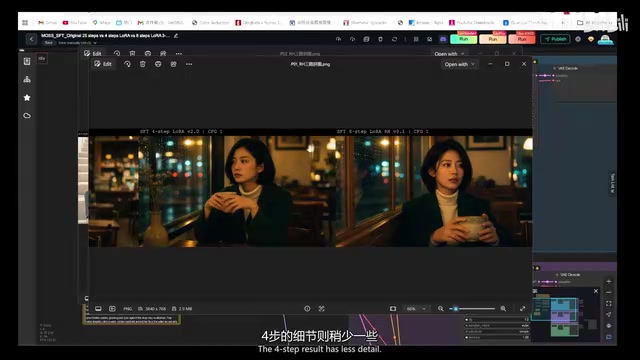This screenshot has width=640, height=360.
Task: Open the front viewer's 'Open with' dropdown
Action: [x=460, y=64]
